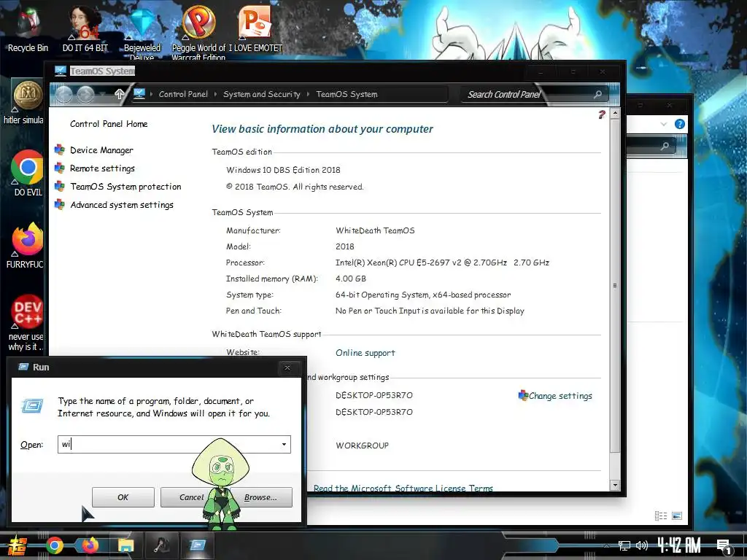Open the I LOVE EMOTET PowerPoint file
747x560 pixels.
click(x=255, y=29)
